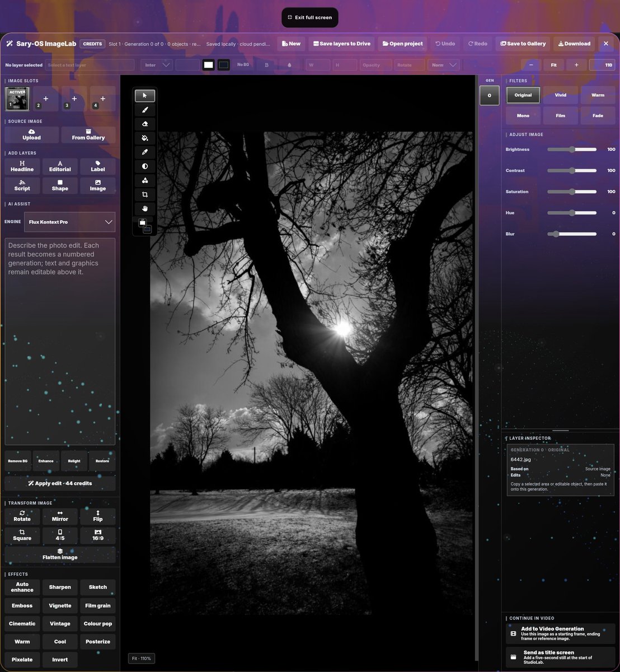Click the zoom out minus button
620x672 pixels.
click(530, 65)
